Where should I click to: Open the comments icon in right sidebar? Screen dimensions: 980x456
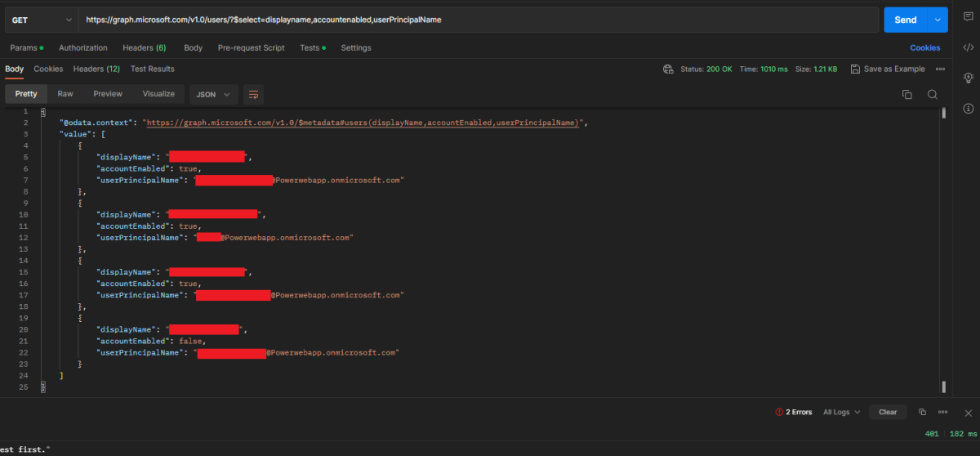(x=968, y=17)
